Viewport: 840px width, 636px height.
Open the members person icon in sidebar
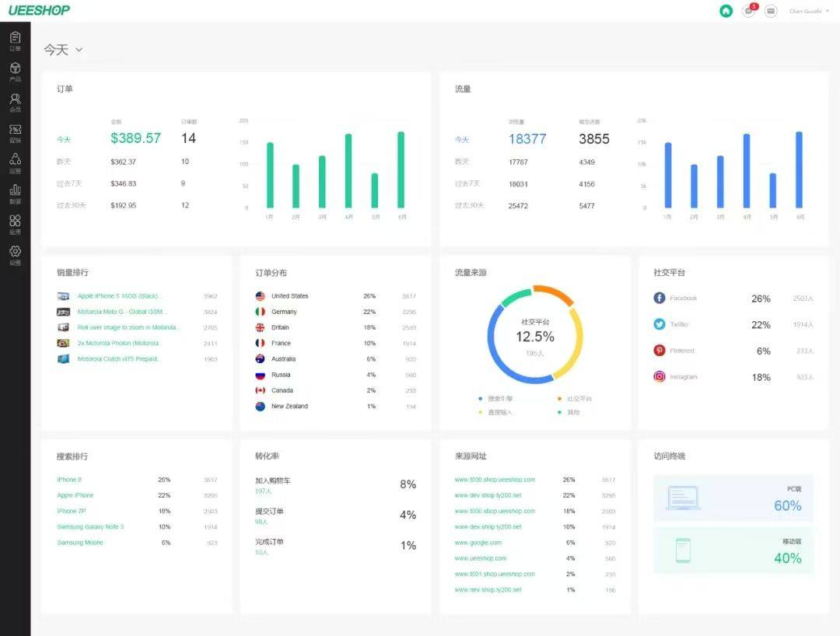tap(15, 103)
